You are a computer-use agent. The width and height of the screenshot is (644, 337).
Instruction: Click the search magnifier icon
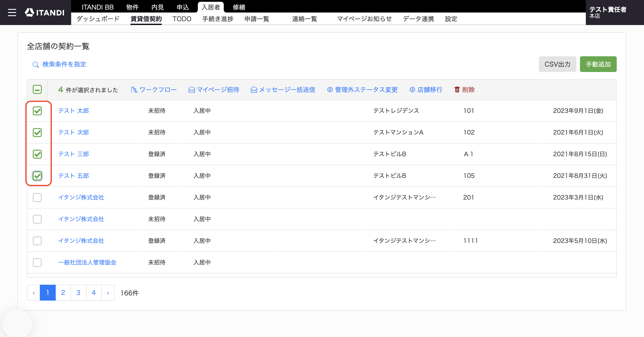tap(36, 65)
